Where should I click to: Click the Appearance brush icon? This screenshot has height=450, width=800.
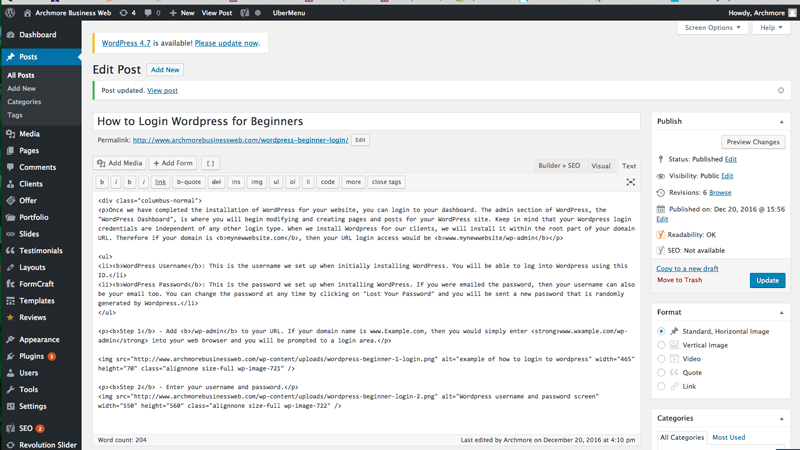pyautogui.click(x=10, y=339)
